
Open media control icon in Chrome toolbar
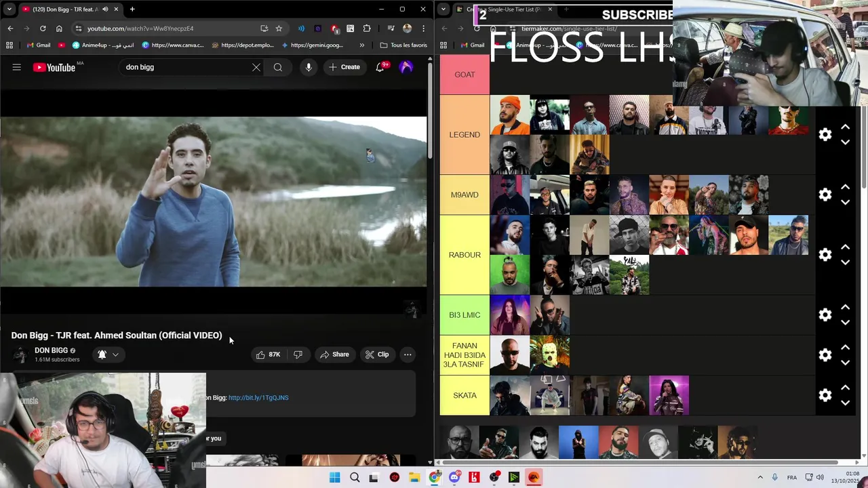coord(391,28)
